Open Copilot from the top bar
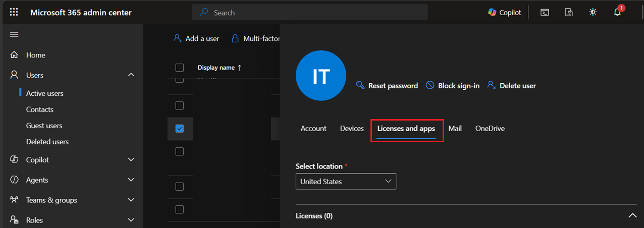This screenshot has width=644, height=228. [505, 12]
